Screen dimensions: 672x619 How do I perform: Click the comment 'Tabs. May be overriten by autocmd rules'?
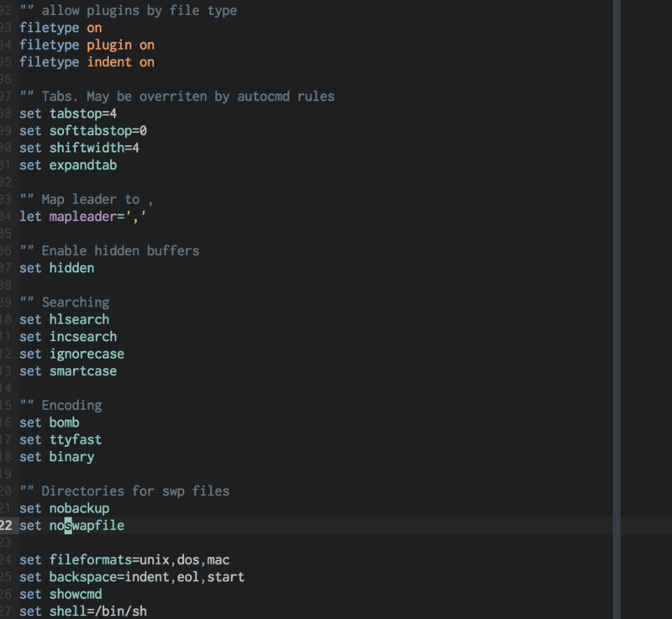(177, 97)
